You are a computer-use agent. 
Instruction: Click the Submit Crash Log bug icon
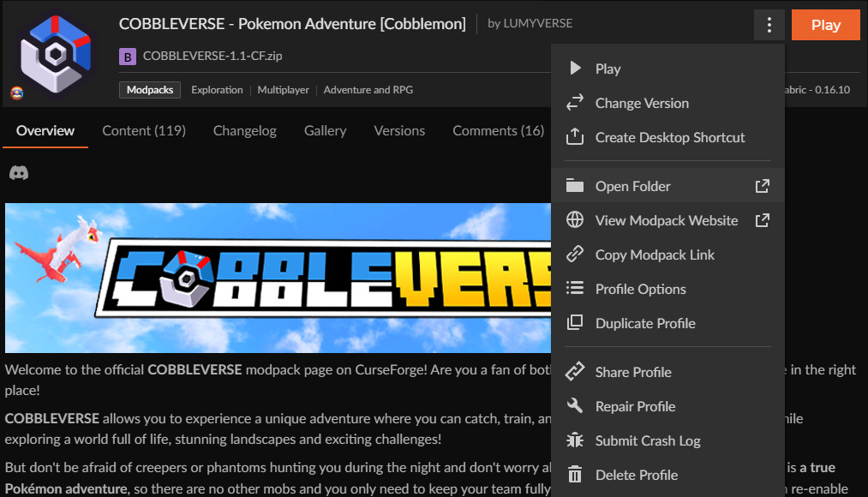575,440
